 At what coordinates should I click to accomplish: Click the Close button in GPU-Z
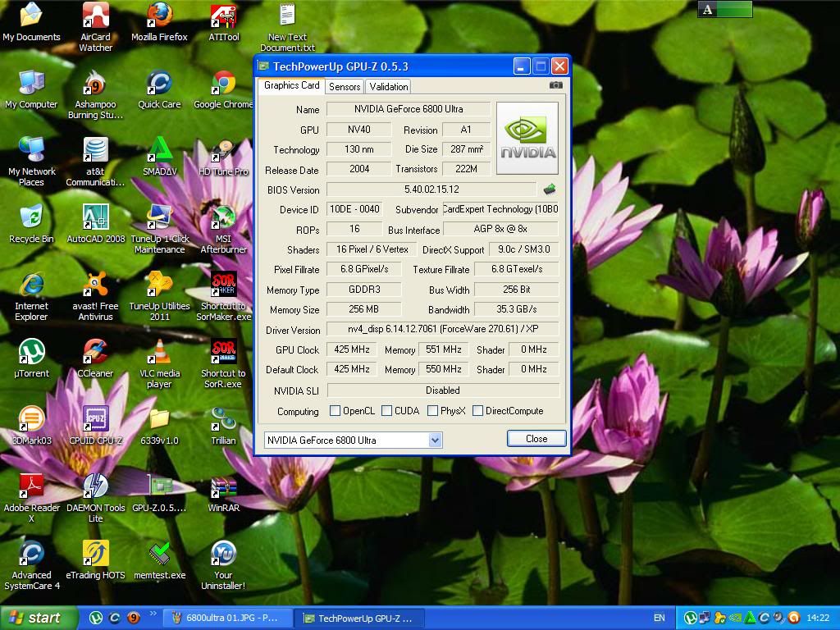coord(536,439)
